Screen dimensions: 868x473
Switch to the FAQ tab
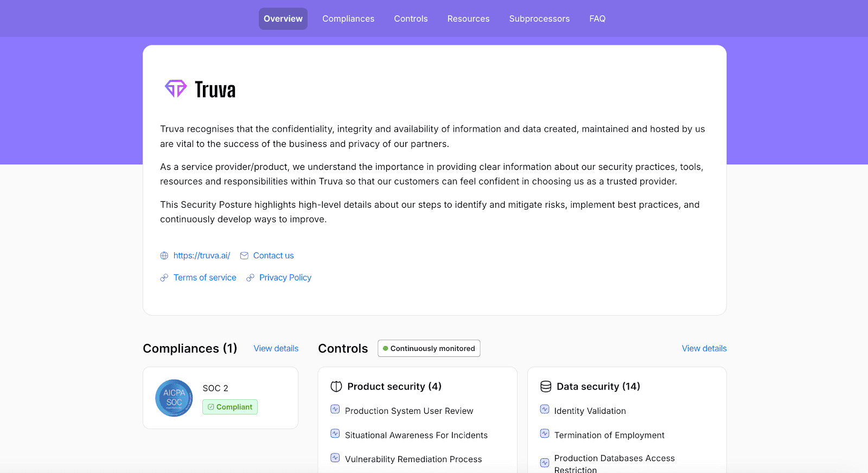pos(597,18)
